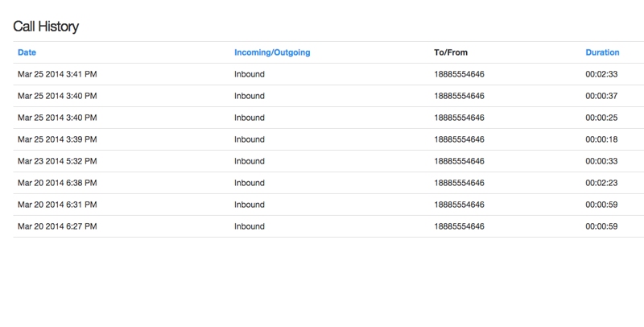
Task: Click the duration value 00:02:23
Action: coord(601,183)
